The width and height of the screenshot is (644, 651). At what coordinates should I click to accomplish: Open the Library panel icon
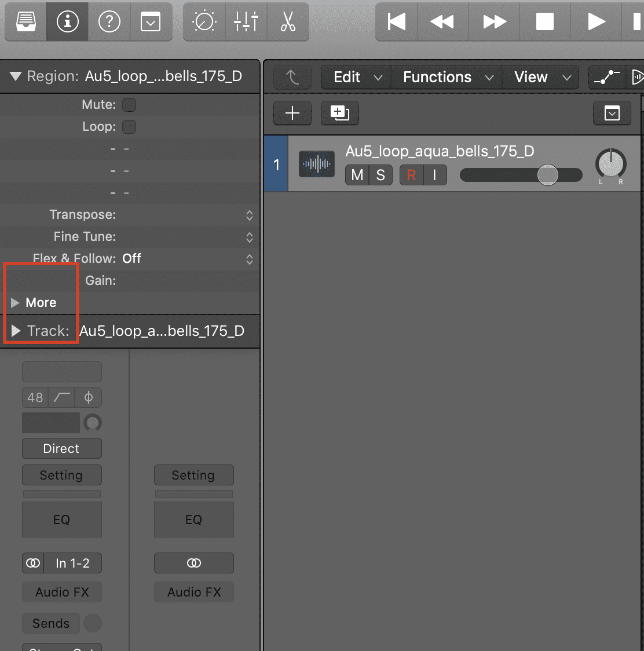25,21
